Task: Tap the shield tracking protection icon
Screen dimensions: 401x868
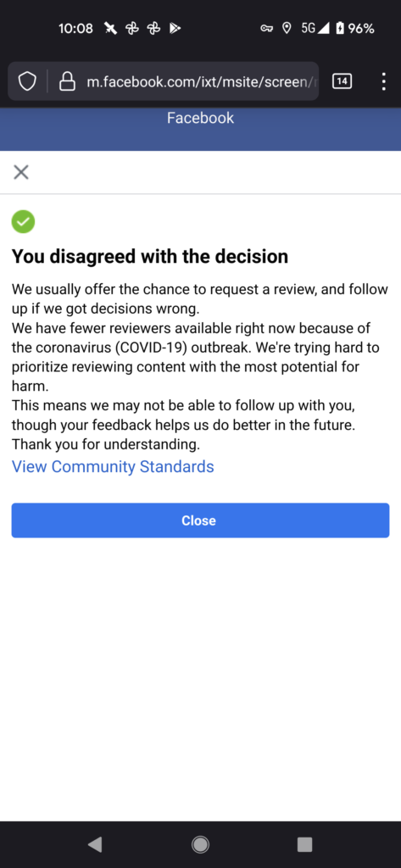Action: coord(27,82)
